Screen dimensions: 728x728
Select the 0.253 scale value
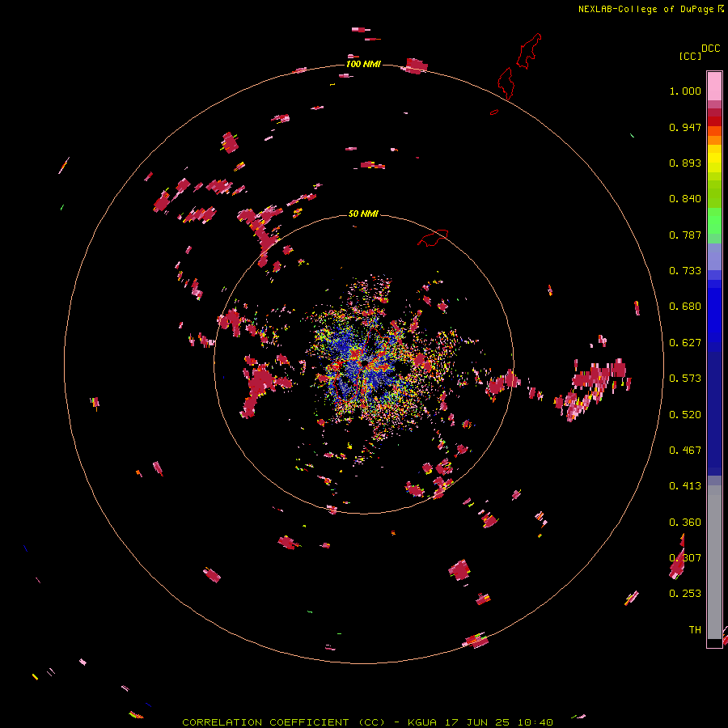coord(685,594)
